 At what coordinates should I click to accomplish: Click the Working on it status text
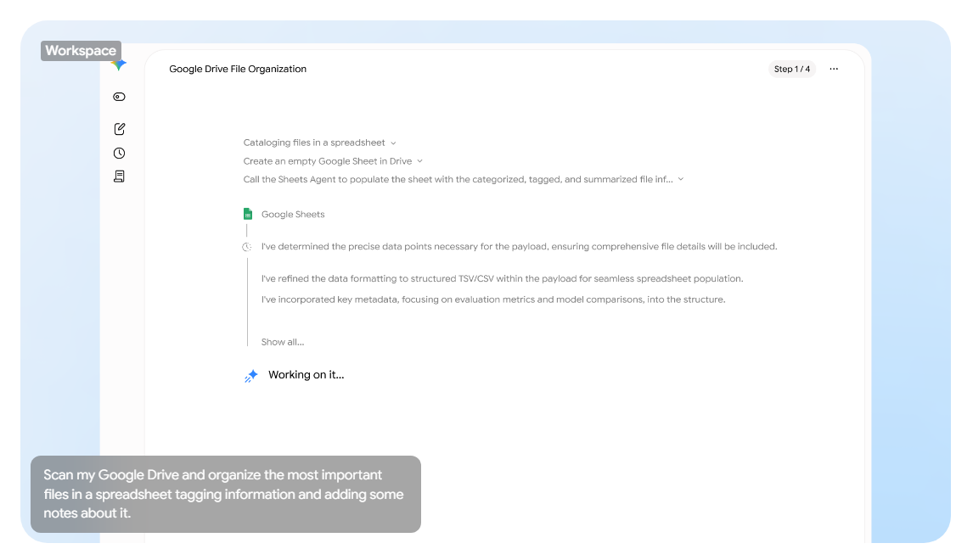click(x=306, y=374)
